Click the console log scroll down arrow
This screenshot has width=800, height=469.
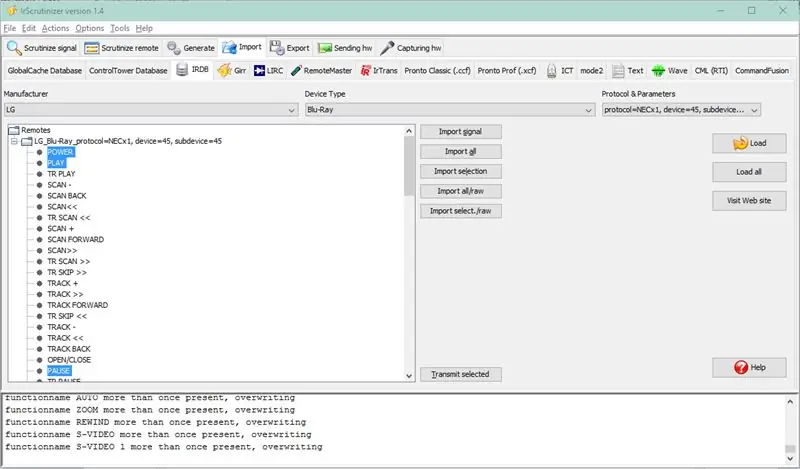(790, 460)
